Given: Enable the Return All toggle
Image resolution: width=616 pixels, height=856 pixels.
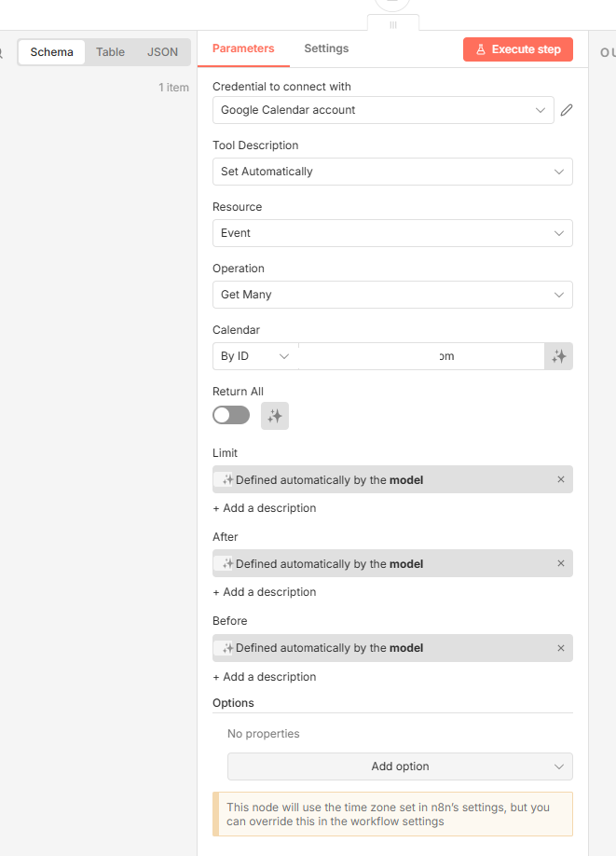Looking at the screenshot, I should [231, 416].
